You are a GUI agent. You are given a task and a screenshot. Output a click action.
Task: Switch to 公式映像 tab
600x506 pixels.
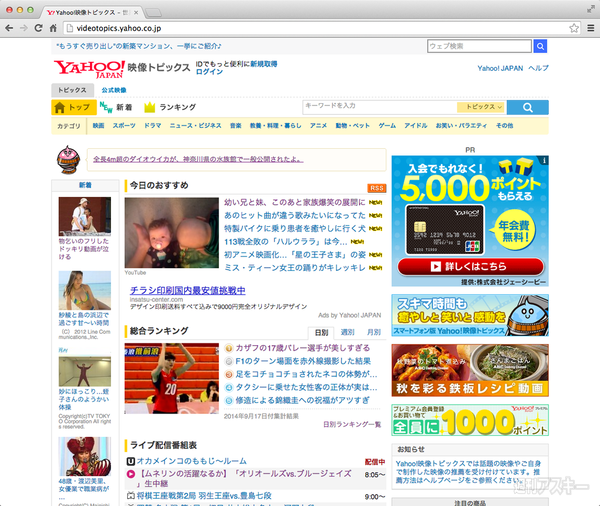coord(114,90)
